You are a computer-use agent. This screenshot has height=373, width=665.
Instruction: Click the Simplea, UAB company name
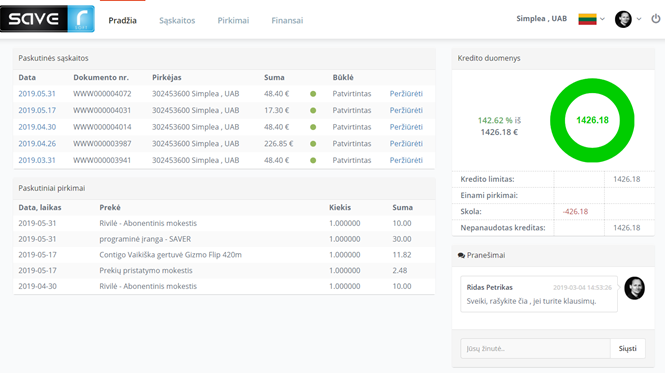(x=542, y=19)
